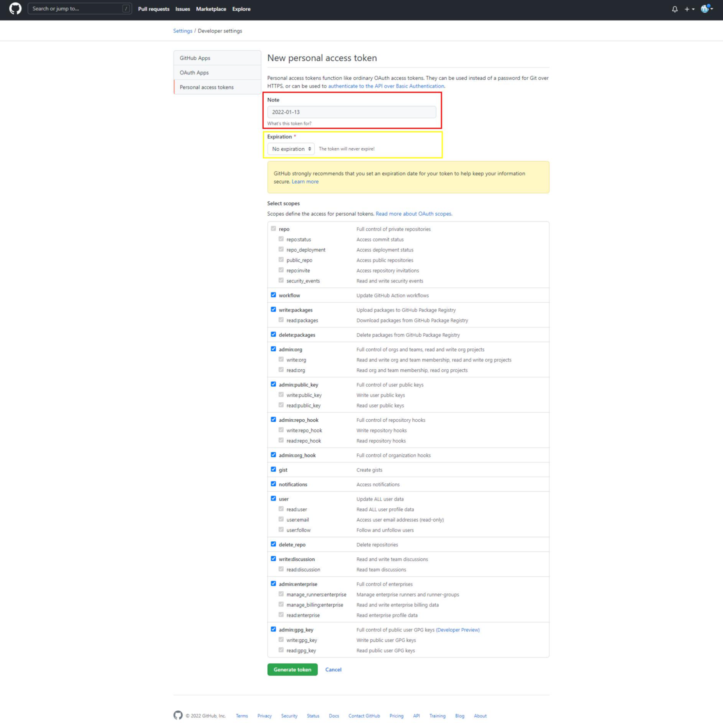
Task: Click the read:gpg_key sub-scope checkbox
Action: 281,650
